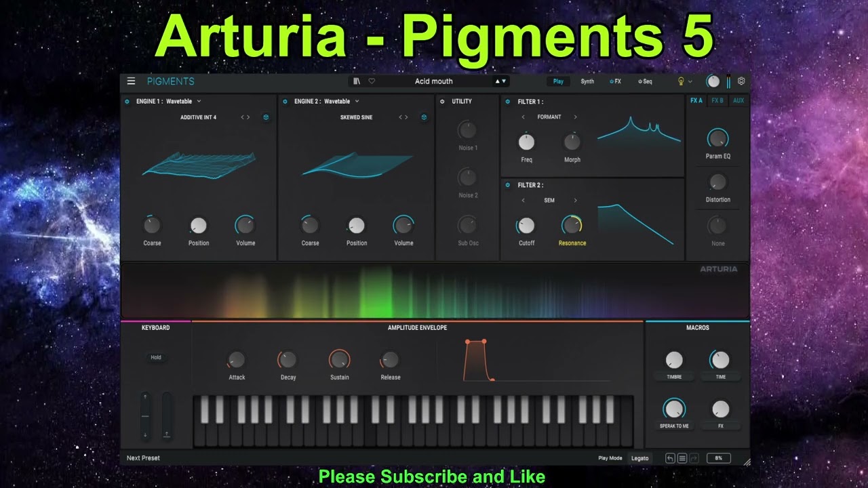Switch to the Synth view tab
The height and width of the screenshot is (488, 868).
[x=587, y=81]
